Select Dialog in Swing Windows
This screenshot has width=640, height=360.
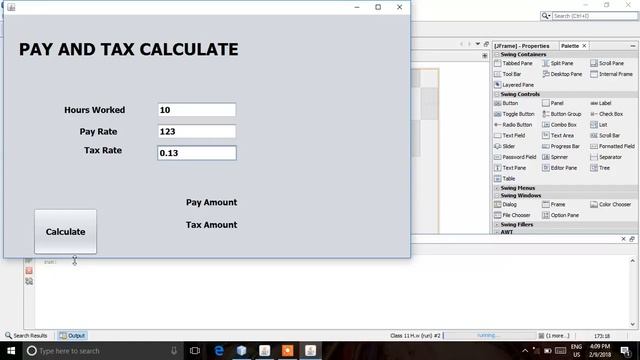505,204
